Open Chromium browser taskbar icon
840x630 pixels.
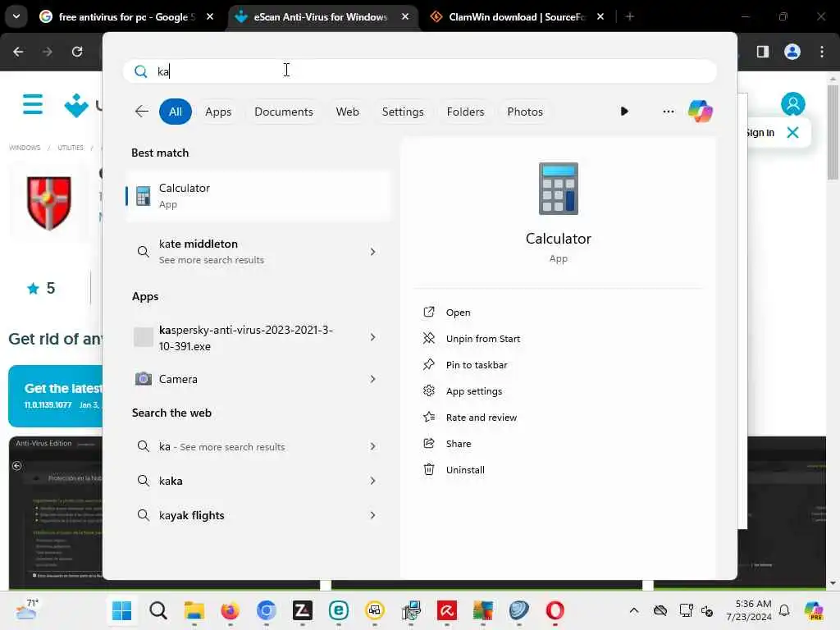pos(267,610)
